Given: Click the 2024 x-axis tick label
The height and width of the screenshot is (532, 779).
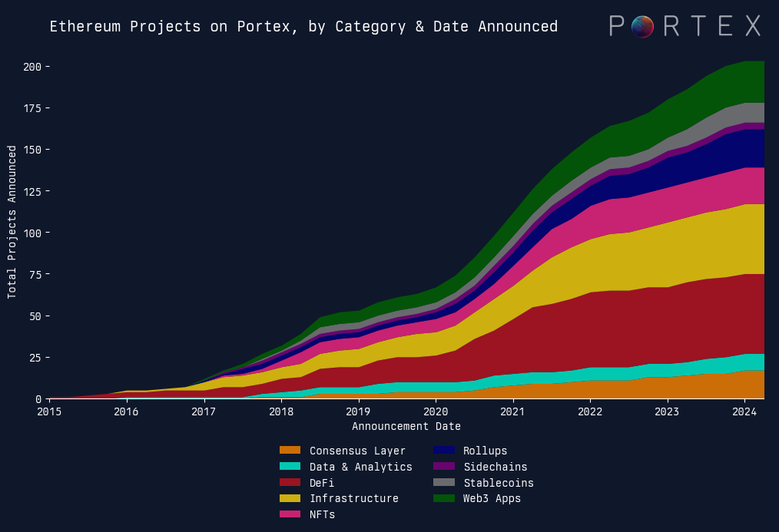Looking at the screenshot, I should [744, 411].
